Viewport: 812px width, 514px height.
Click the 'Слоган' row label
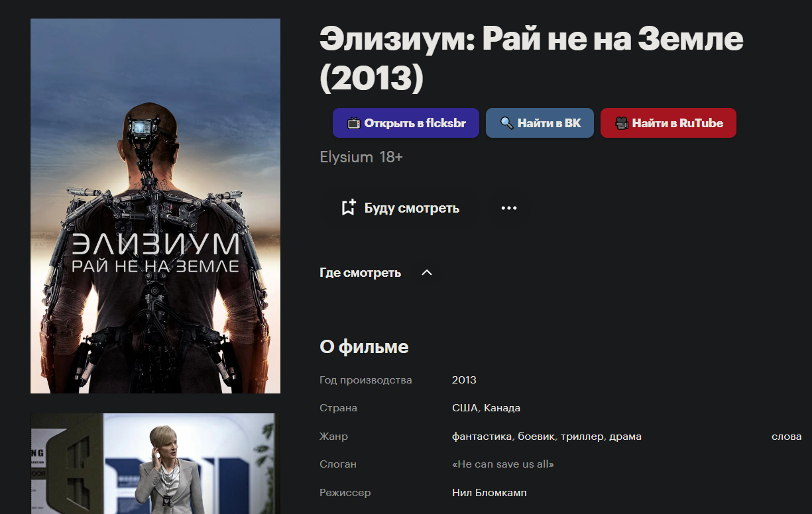point(338,464)
